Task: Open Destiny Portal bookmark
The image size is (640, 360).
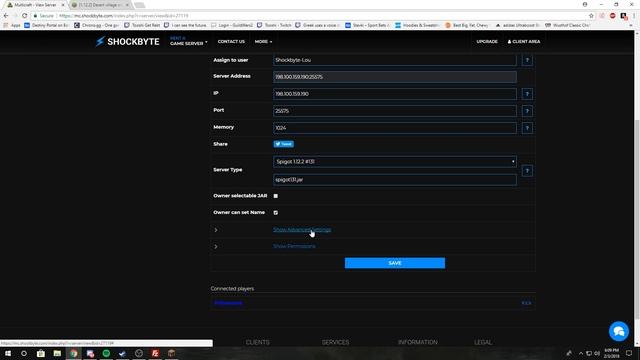Action: tap(47, 25)
